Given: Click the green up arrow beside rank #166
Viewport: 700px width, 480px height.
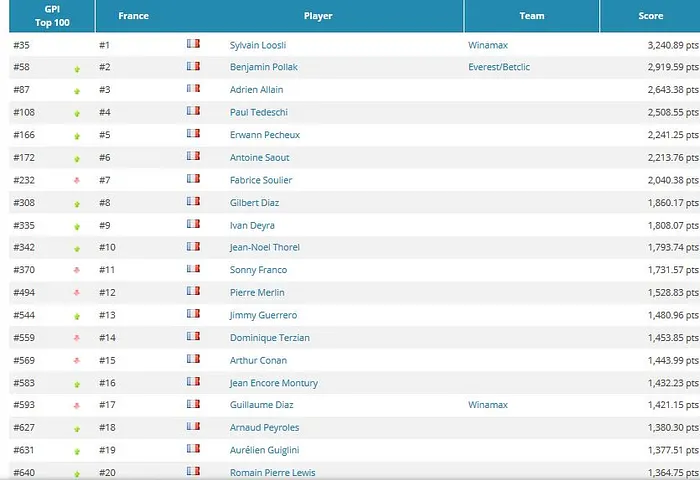Looking at the screenshot, I should pyautogui.click(x=77, y=136).
